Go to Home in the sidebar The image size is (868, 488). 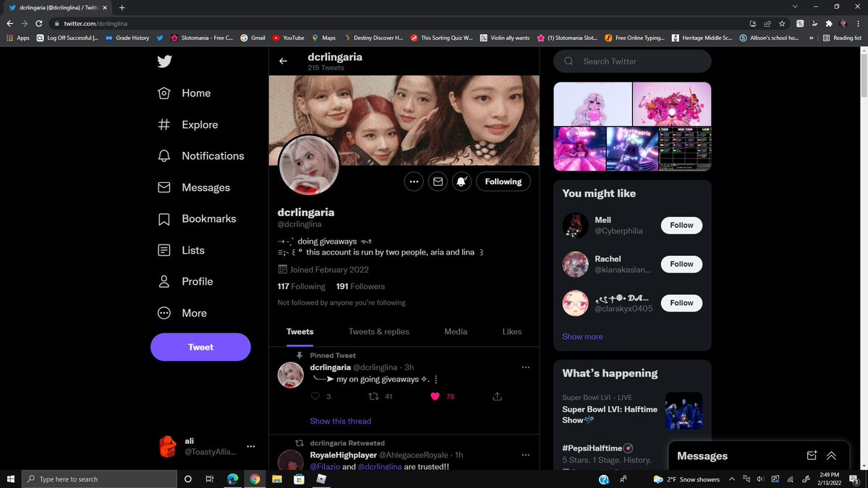184,93
